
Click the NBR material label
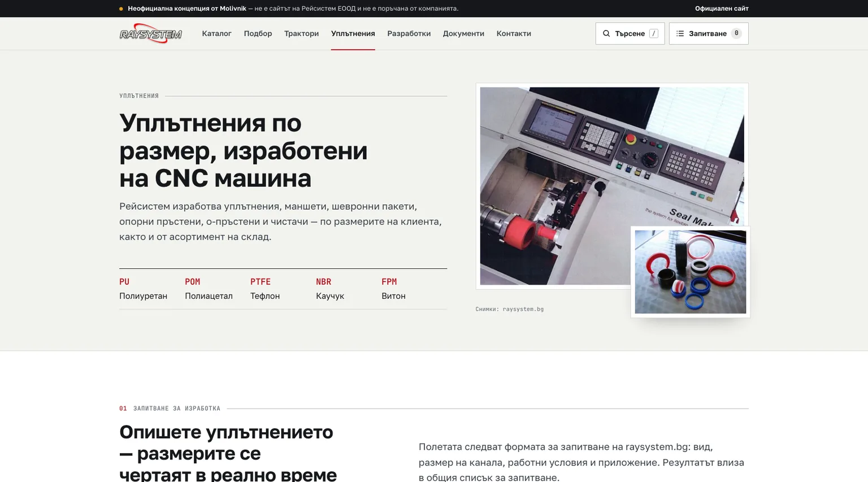(323, 281)
